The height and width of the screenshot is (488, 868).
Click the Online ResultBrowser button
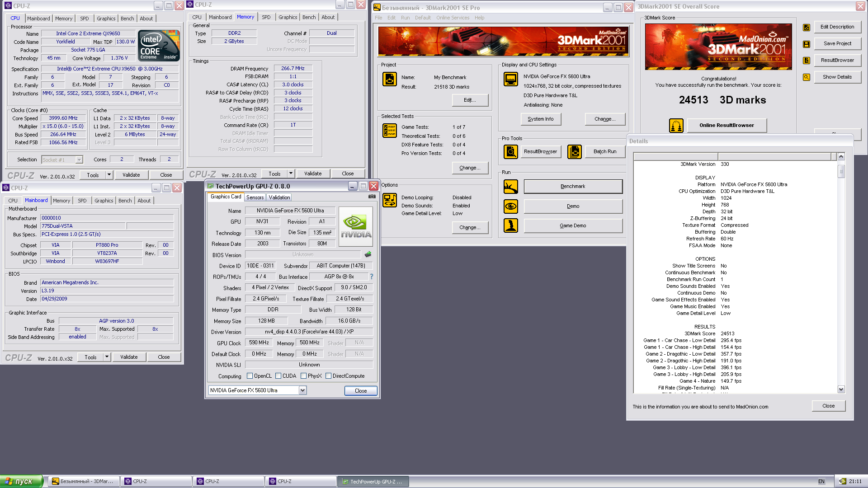(726, 126)
